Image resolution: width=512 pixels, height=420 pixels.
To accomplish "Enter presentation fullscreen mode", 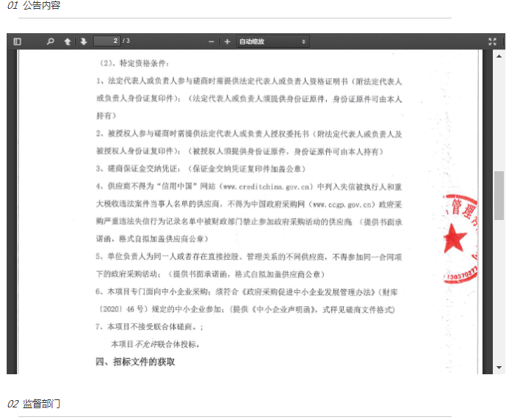I will click(x=492, y=41).
